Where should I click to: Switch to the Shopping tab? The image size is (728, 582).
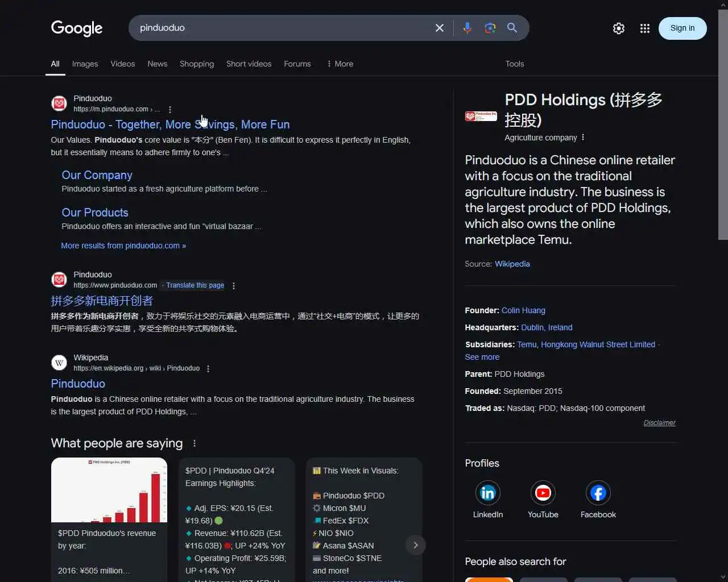[197, 64]
